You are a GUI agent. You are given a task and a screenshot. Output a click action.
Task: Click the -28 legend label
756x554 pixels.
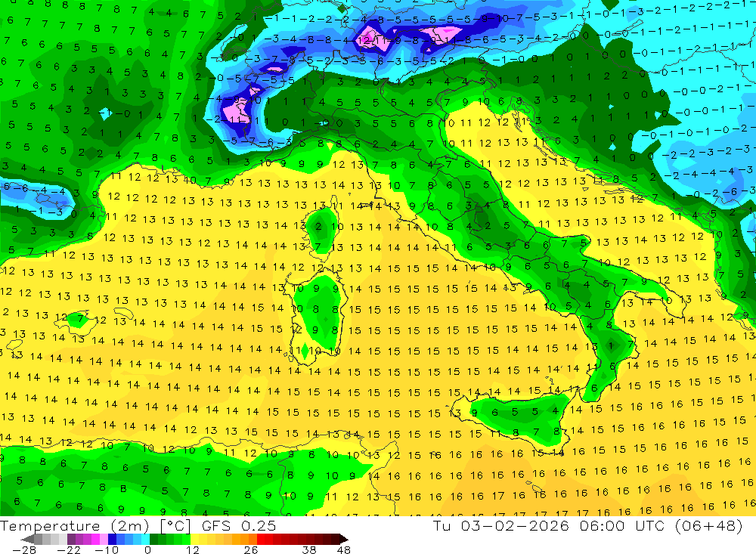point(24,550)
